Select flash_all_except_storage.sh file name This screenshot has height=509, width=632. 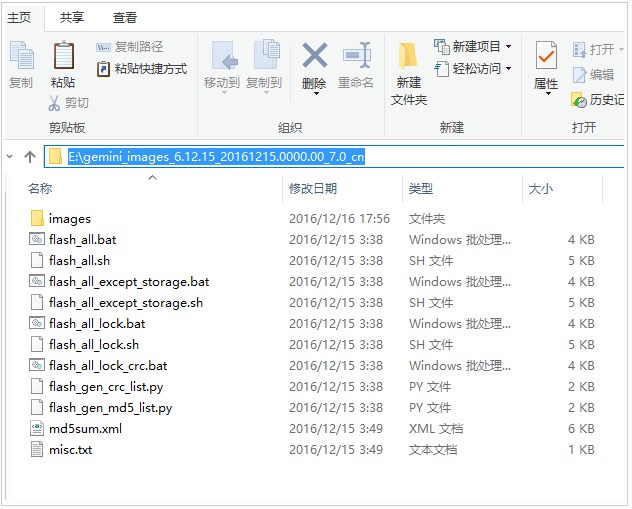(126, 303)
